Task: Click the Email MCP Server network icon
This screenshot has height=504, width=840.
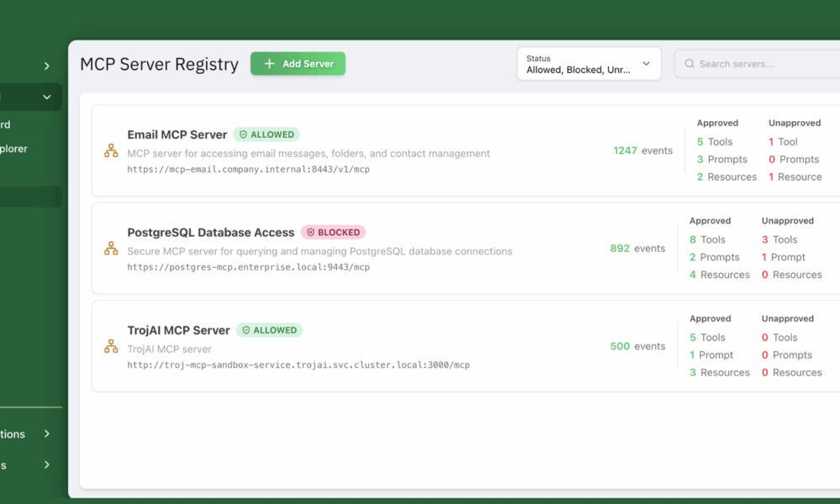Action: click(111, 151)
